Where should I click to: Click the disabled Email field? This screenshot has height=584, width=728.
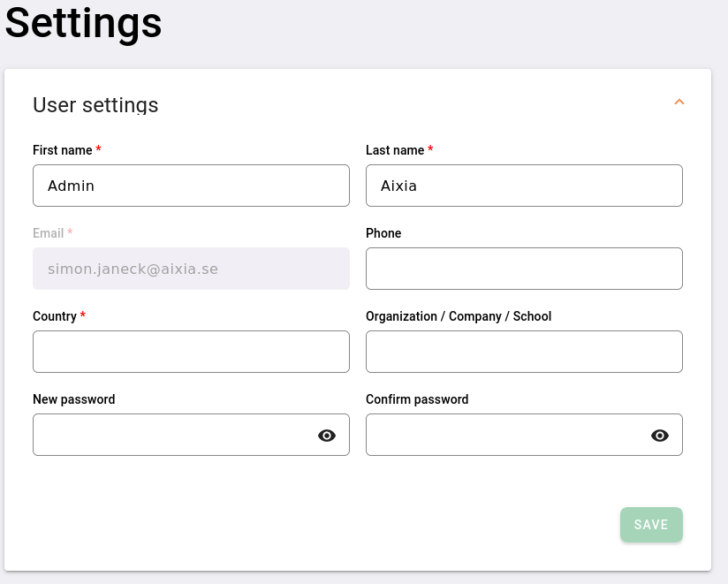[x=191, y=269]
